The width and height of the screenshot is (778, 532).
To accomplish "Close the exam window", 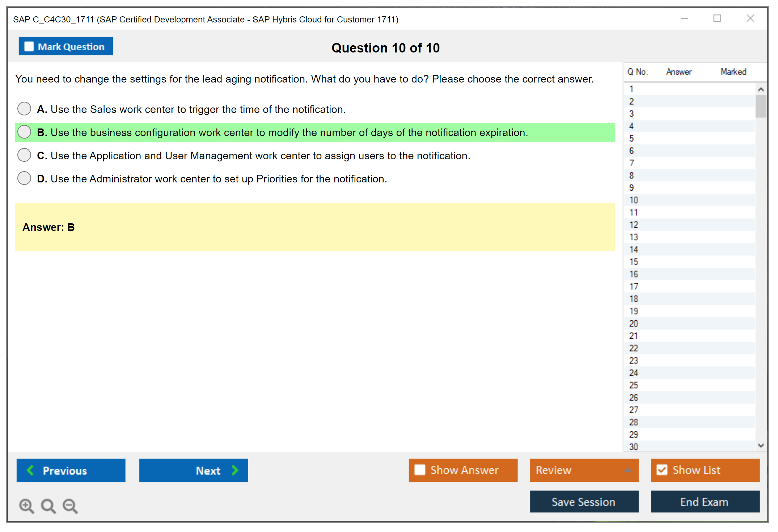I will pos(750,18).
